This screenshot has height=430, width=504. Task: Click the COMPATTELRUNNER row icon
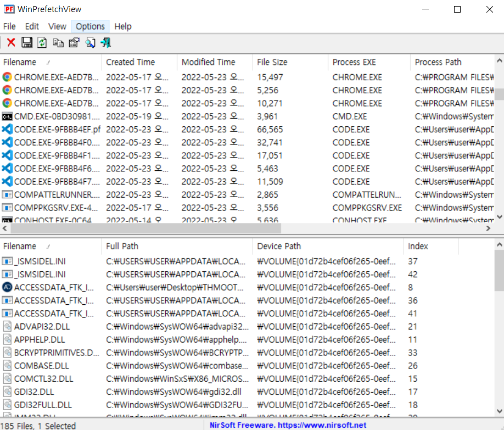(x=7, y=194)
